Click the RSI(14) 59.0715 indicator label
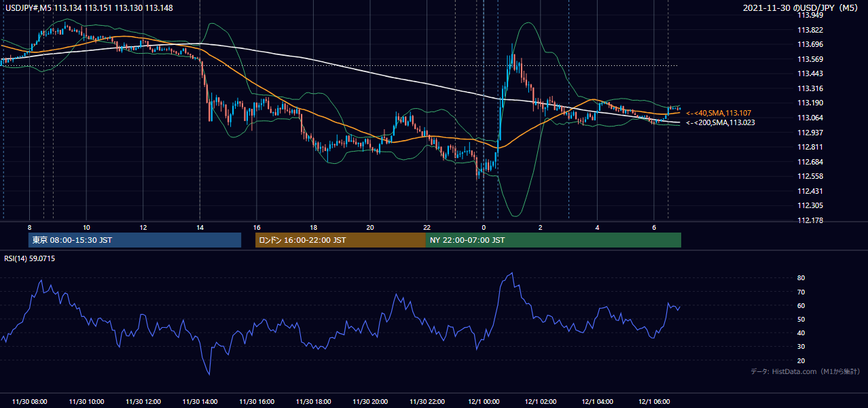This screenshot has height=408, width=868. pyautogui.click(x=29, y=258)
